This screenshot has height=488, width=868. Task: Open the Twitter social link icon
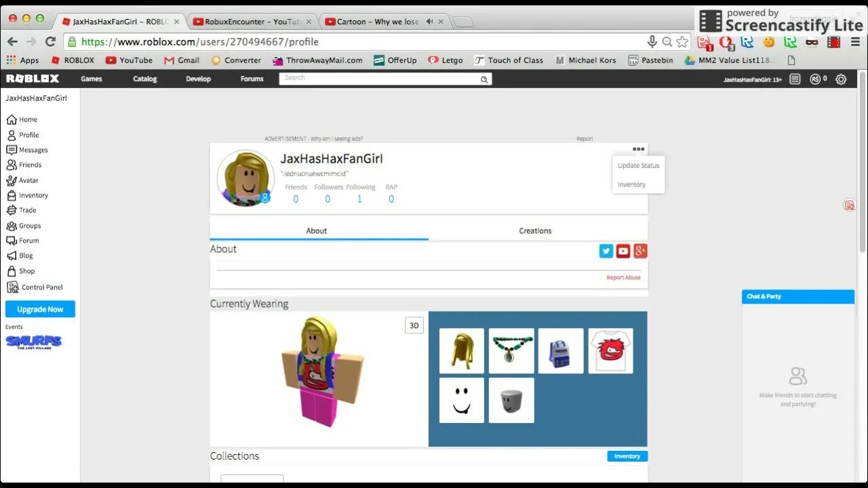[606, 251]
